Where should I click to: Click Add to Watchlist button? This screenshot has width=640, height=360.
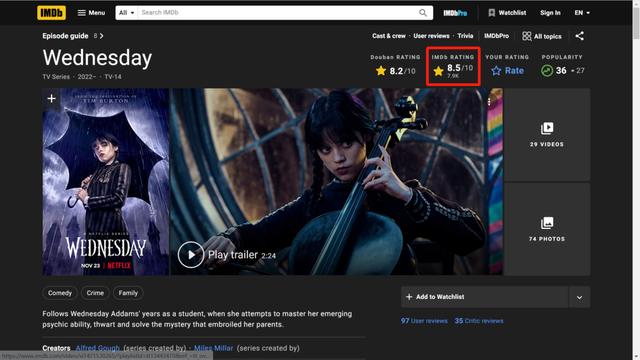click(x=484, y=297)
